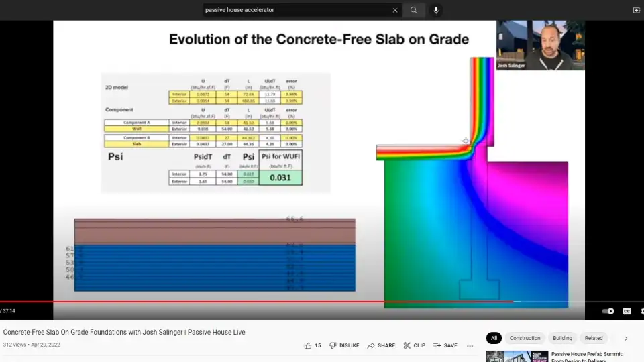644x362 pixels.
Task: Create a clip with Clip button
Action: (x=414, y=346)
